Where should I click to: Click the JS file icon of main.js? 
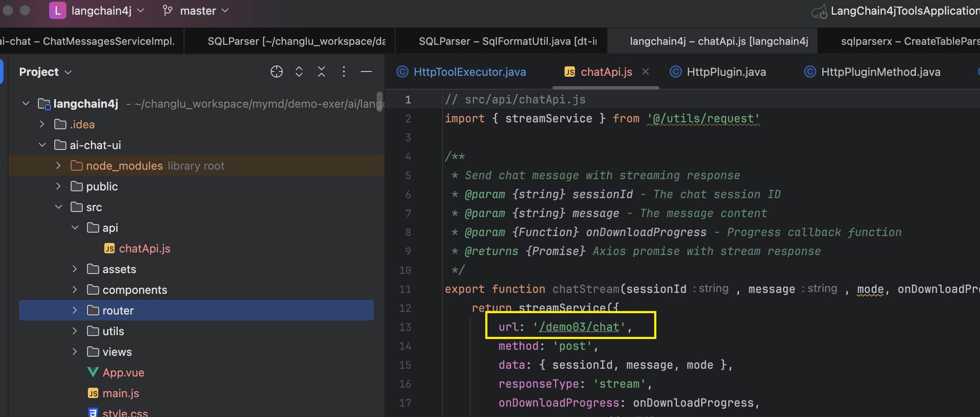coord(93,393)
